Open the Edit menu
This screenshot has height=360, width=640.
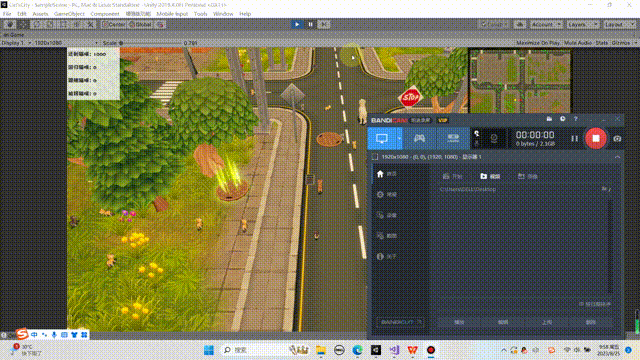point(22,14)
